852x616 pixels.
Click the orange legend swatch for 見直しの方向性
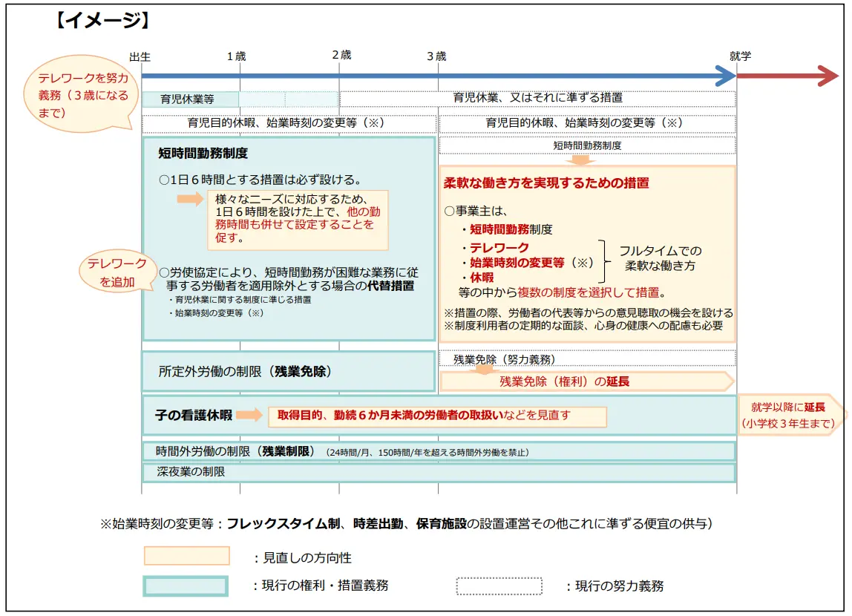click(187, 556)
